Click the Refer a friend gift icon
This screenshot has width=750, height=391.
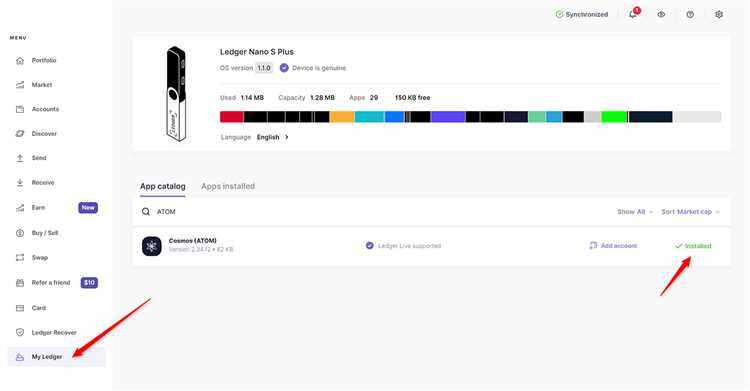click(20, 283)
